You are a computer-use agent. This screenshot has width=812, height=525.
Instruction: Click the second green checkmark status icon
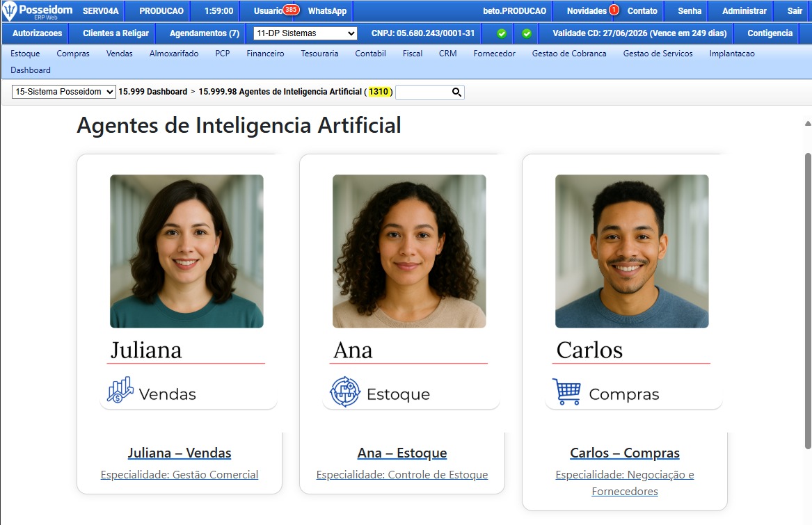pos(527,33)
